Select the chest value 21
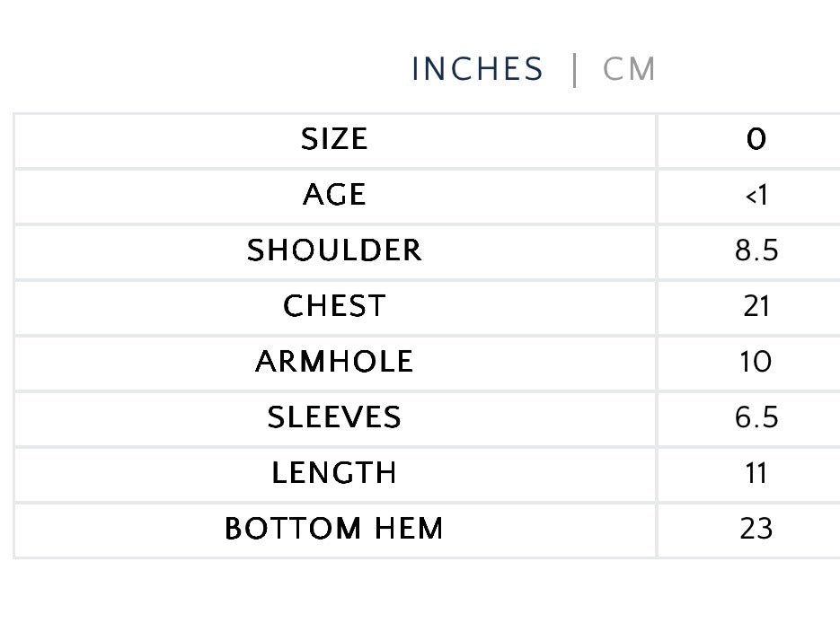This screenshot has width=840, height=623. click(x=756, y=306)
